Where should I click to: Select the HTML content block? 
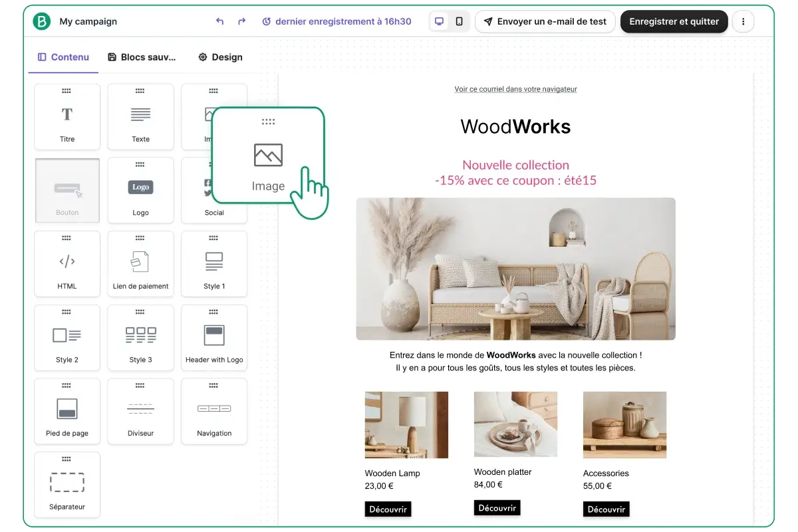66,264
